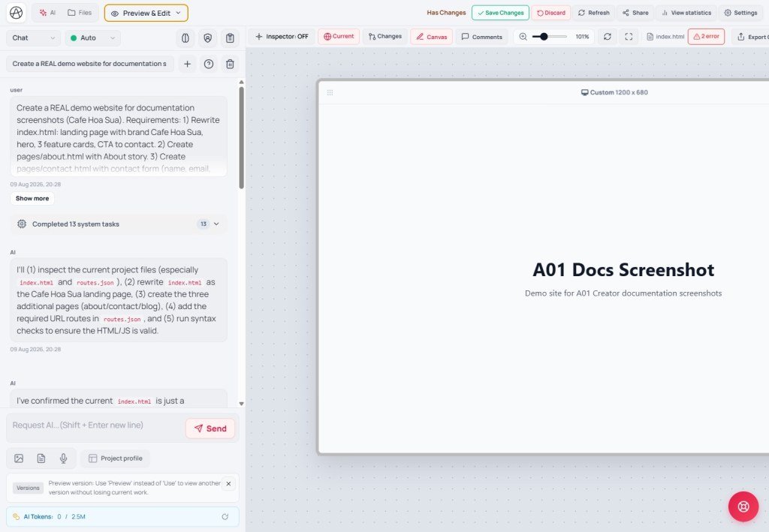
Task: Adjust the zoom slider handle
Action: click(544, 37)
